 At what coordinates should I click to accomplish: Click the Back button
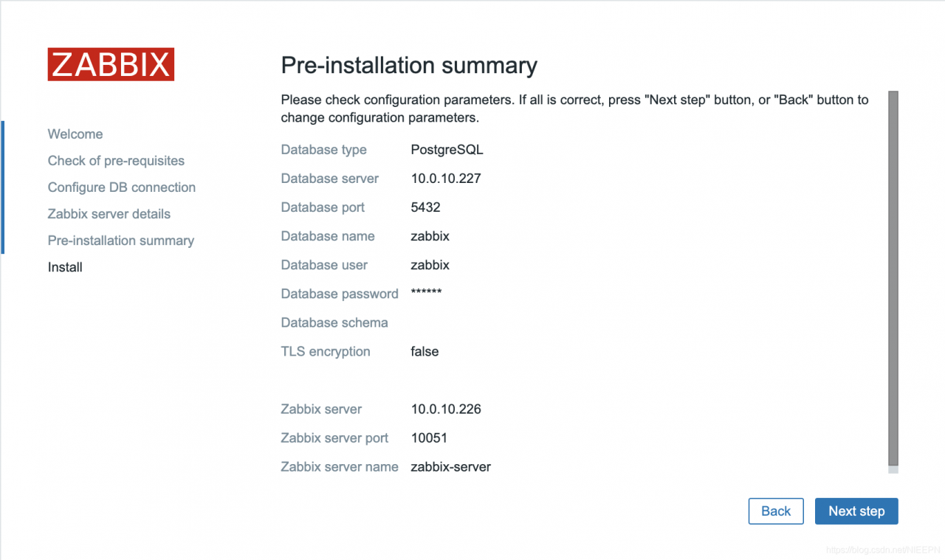(x=776, y=511)
